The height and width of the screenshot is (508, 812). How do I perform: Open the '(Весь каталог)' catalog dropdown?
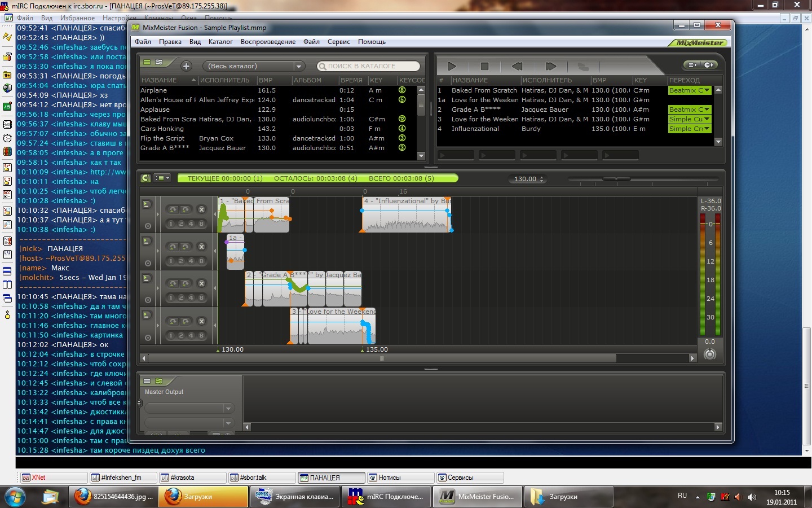pyautogui.click(x=253, y=66)
